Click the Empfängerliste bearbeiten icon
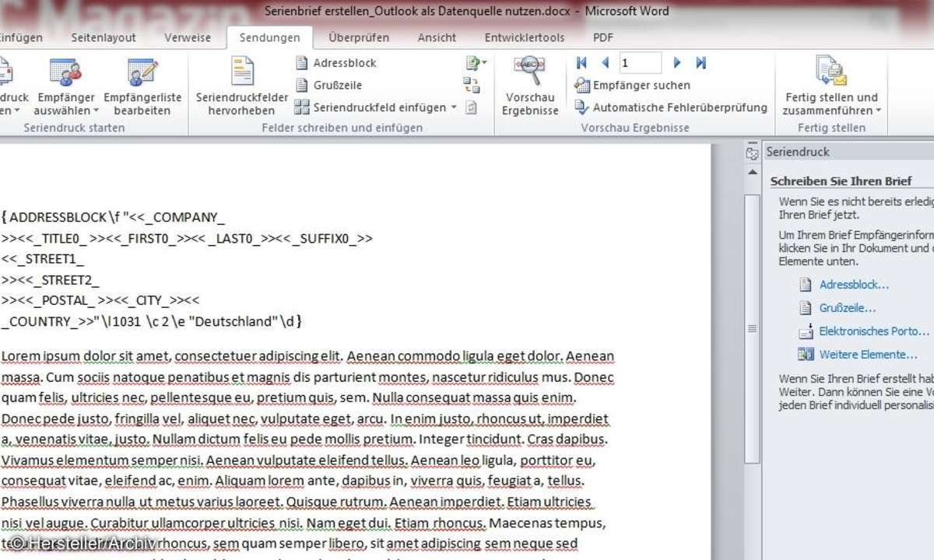The height and width of the screenshot is (560, 934). (x=142, y=74)
